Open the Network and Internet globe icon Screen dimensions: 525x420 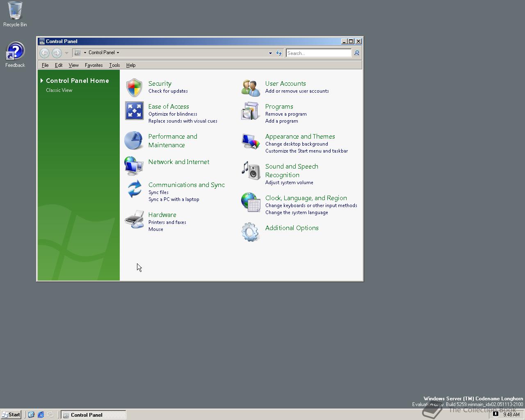pyautogui.click(x=134, y=166)
